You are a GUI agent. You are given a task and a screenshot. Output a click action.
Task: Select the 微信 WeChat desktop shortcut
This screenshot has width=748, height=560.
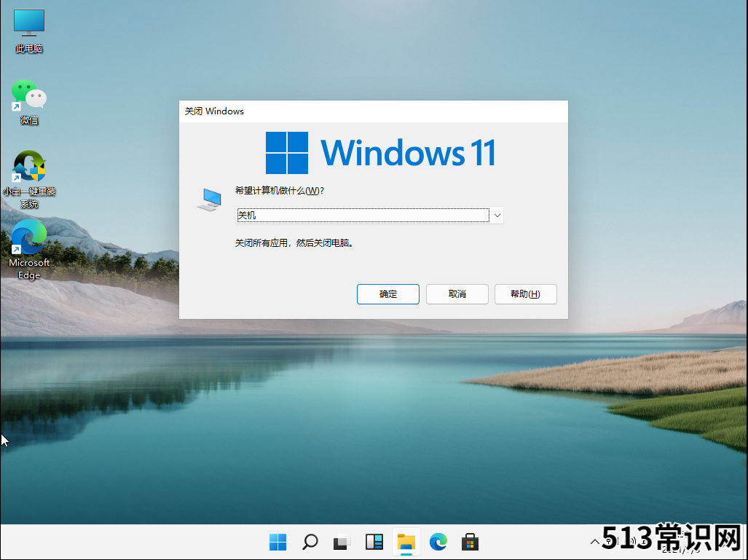[29, 102]
